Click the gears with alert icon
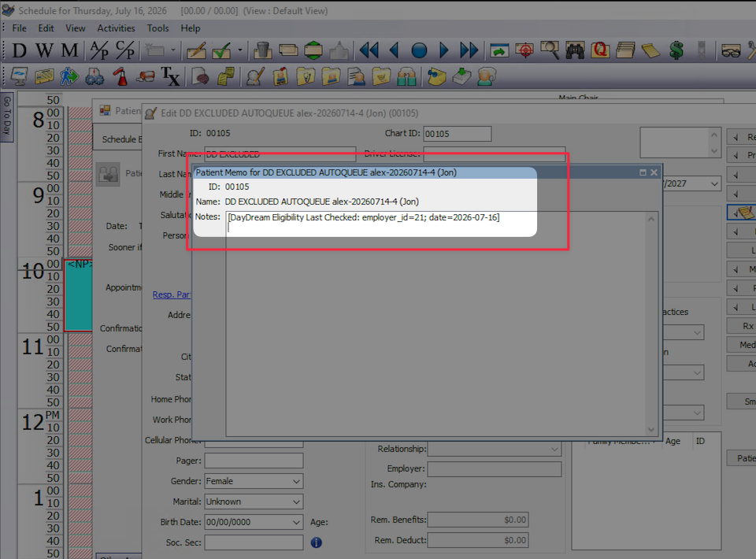Viewport: 756px width, 559px height. [x=94, y=76]
